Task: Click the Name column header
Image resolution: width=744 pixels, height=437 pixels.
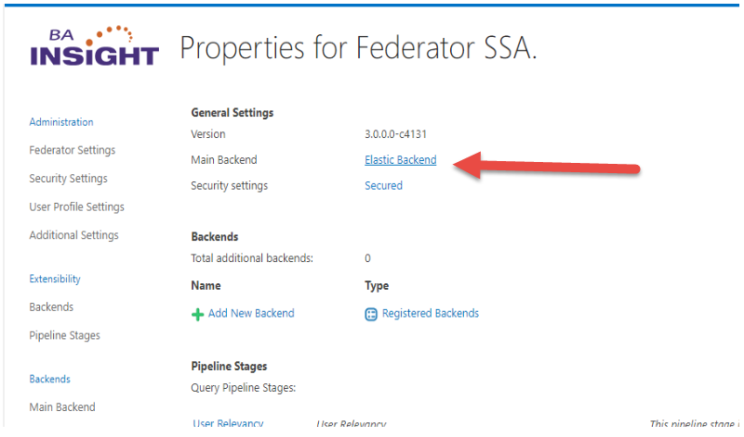Action: coord(205,286)
